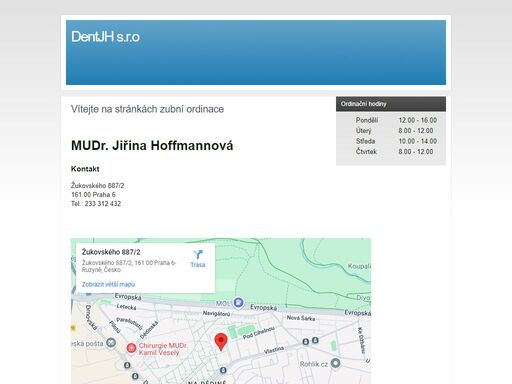
Task: Click the 'Ordinační hodiny' panel header
Action: tap(391, 104)
